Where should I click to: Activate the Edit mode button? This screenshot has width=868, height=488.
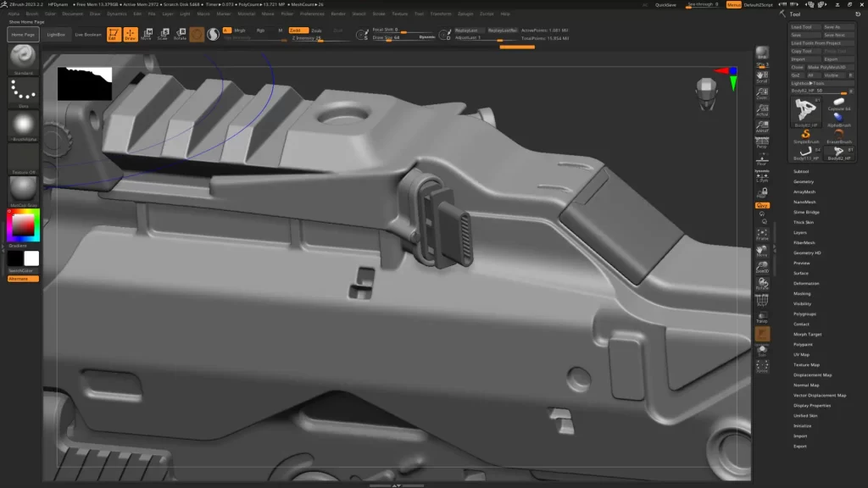pyautogui.click(x=113, y=35)
